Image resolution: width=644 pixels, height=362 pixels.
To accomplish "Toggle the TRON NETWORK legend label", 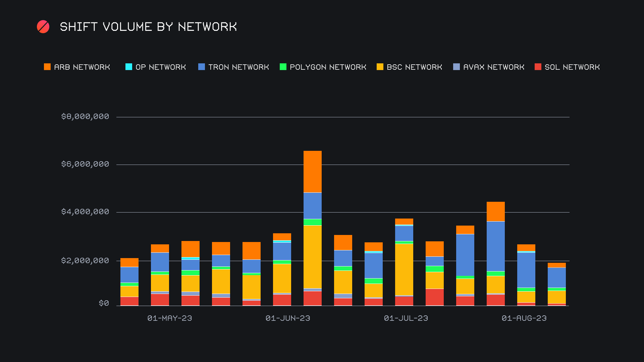I will pyautogui.click(x=238, y=67).
